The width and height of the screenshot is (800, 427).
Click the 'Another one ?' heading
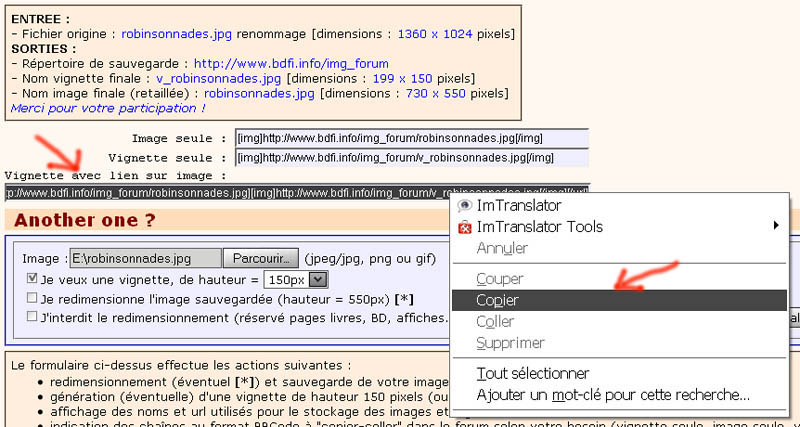click(85, 220)
